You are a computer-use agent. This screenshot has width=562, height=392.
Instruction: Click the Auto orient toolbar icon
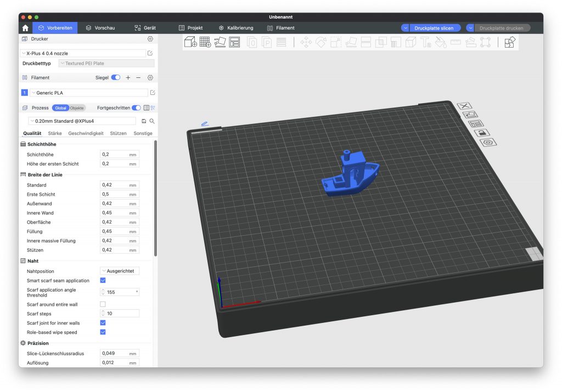220,42
